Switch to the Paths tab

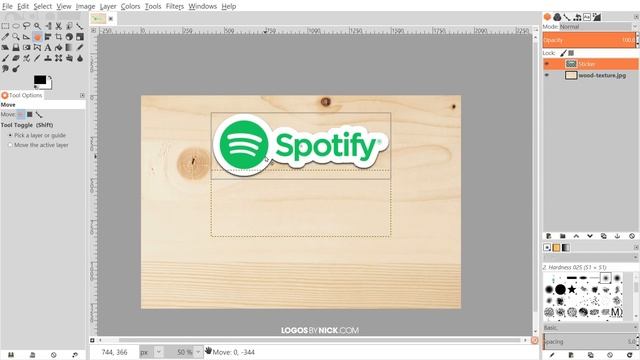click(x=567, y=17)
